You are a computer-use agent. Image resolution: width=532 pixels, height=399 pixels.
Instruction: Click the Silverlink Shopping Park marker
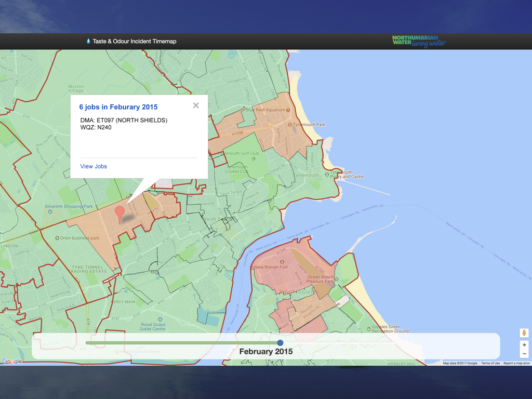pos(50,212)
